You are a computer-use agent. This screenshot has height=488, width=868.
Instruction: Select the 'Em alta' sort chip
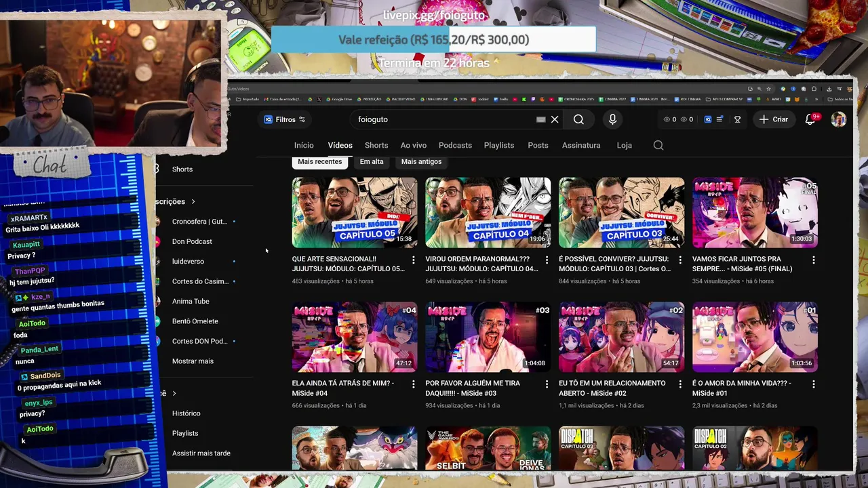(x=372, y=161)
